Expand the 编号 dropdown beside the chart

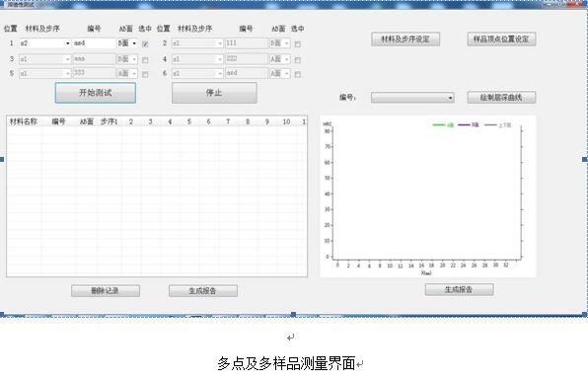pyautogui.click(x=450, y=98)
